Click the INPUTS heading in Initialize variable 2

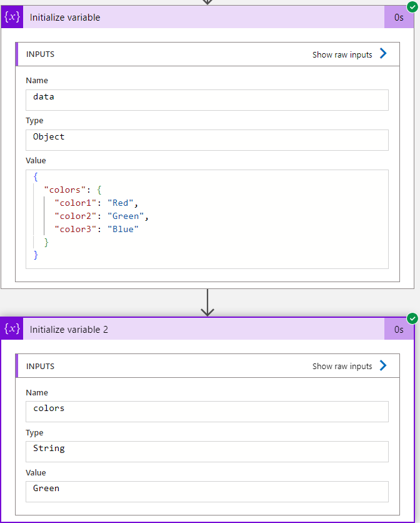point(40,367)
